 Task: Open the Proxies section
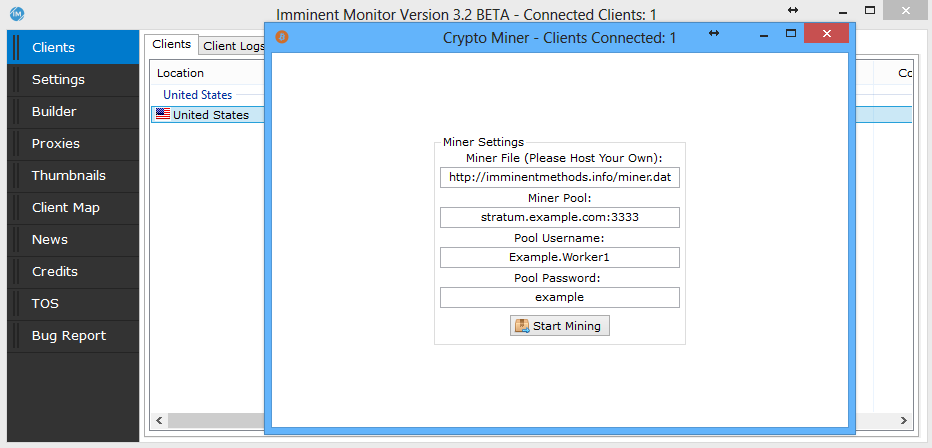73,144
